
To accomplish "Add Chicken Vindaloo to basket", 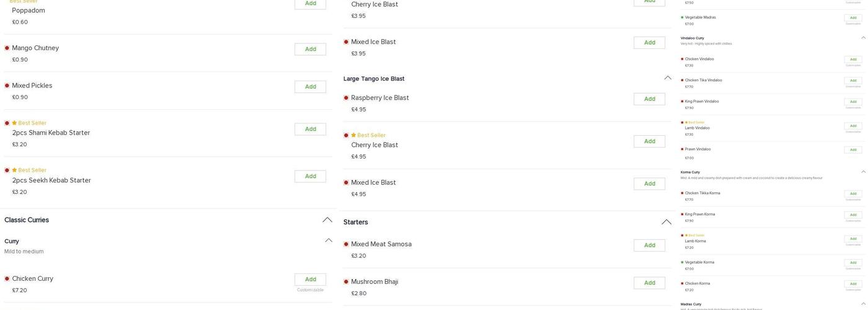I will point(852,60).
